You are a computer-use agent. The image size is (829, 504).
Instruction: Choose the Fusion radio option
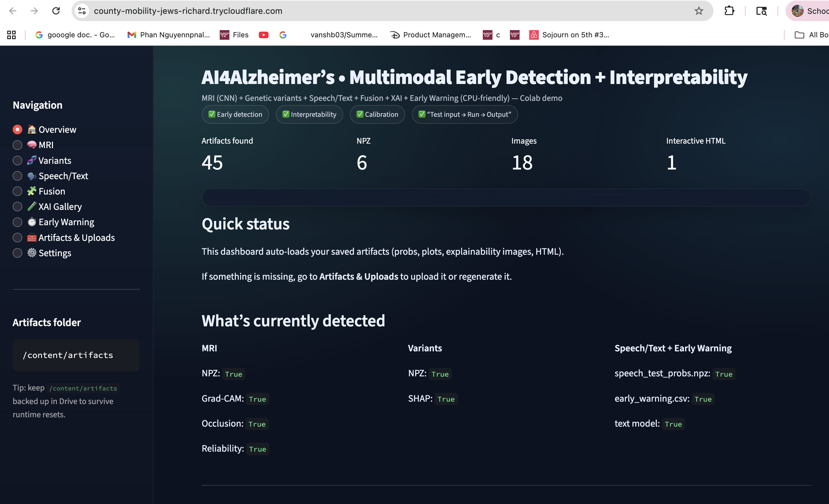click(17, 191)
